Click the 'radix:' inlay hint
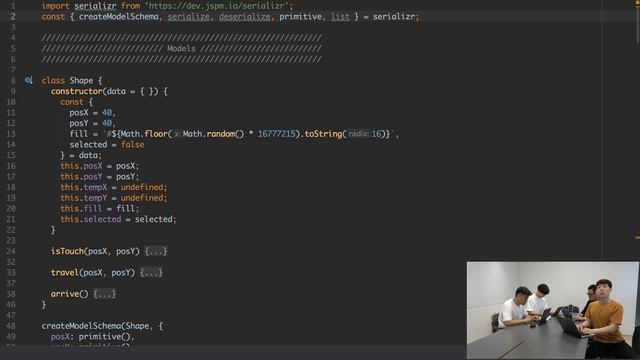640x360 pixels. 359,134
